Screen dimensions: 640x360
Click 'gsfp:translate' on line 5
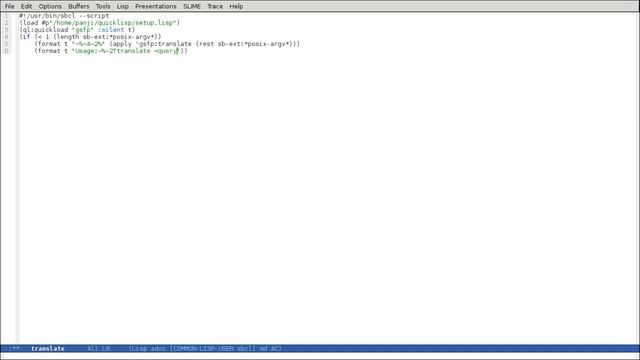165,44
